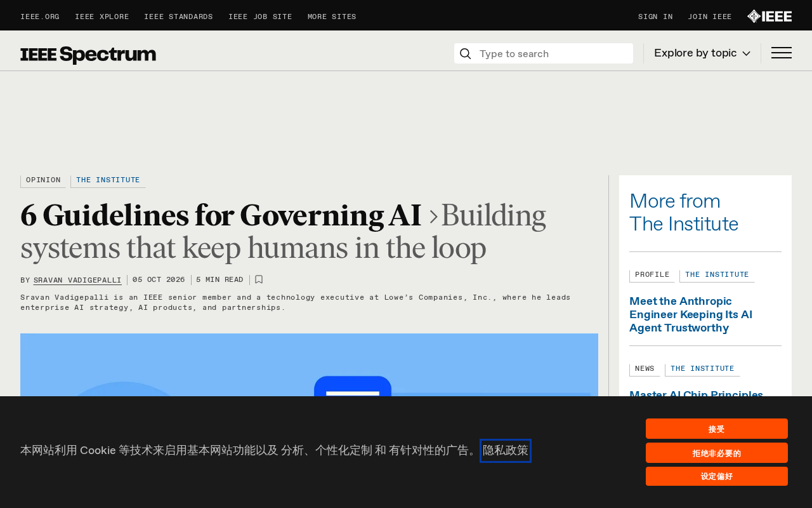Accept cookies with 接受 button
Image resolution: width=812 pixels, height=508 pixels.
[717, 429]
